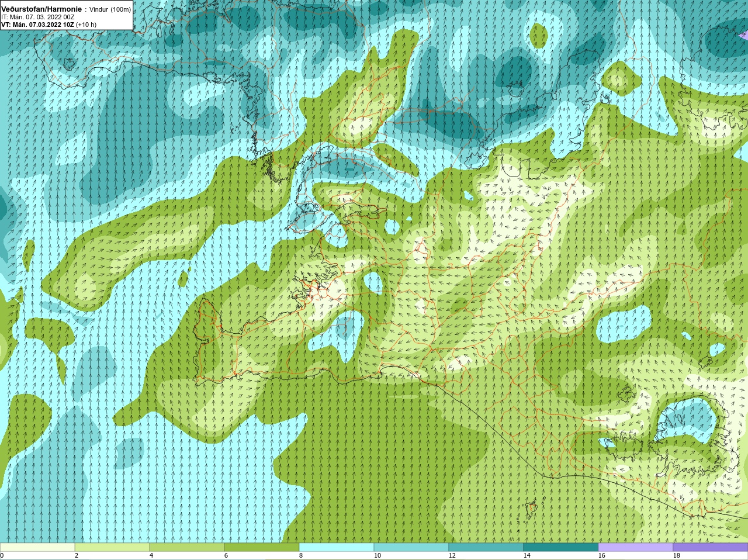Click the legend tick label '6'

tap(226, 556)
